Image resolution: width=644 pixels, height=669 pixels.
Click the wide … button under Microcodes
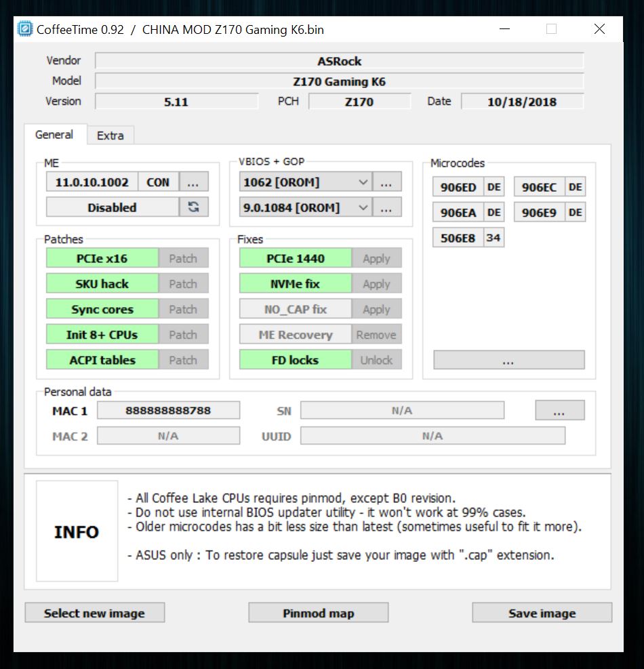pos(508,360)
